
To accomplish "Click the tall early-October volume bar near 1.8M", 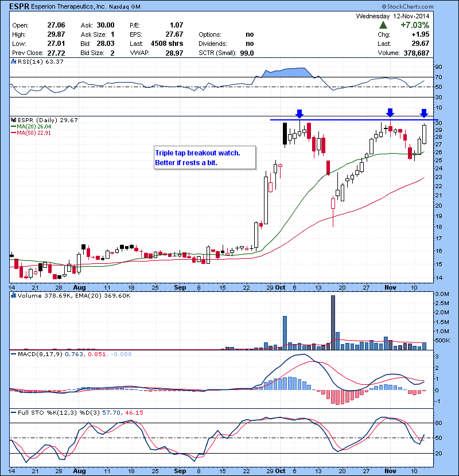I will pyautogui.click(x=285, y=333).
